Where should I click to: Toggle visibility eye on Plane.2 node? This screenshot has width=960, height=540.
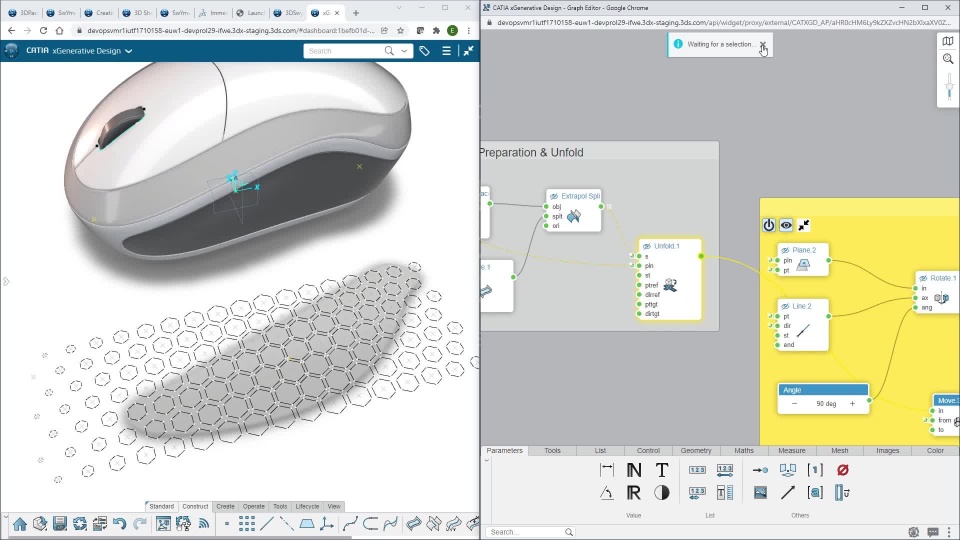pyautogui.click(x=785, y=250)
